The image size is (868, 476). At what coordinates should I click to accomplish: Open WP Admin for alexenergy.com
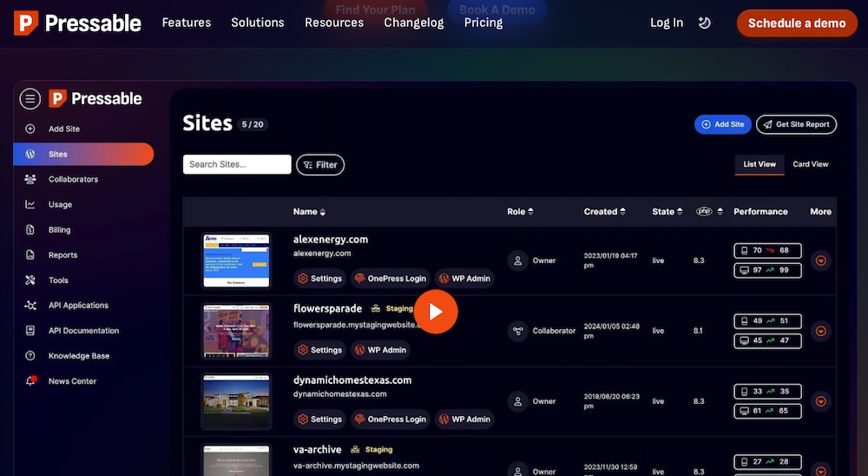465,278
